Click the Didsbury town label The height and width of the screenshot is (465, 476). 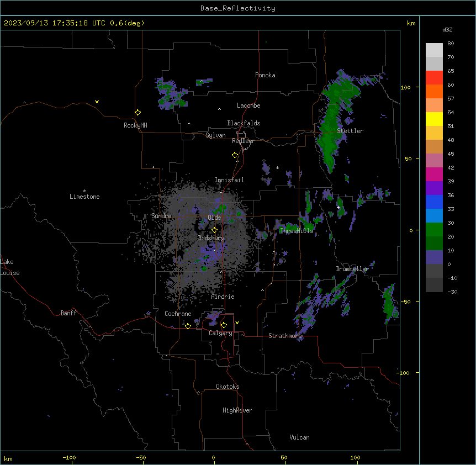(x=211, y=238)
